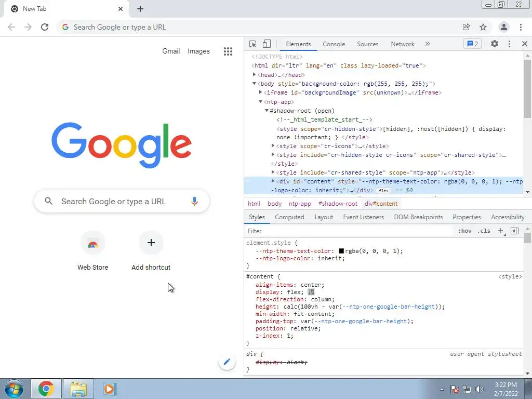Open the <style> source link
532x399 pixels.
[510, 276]
